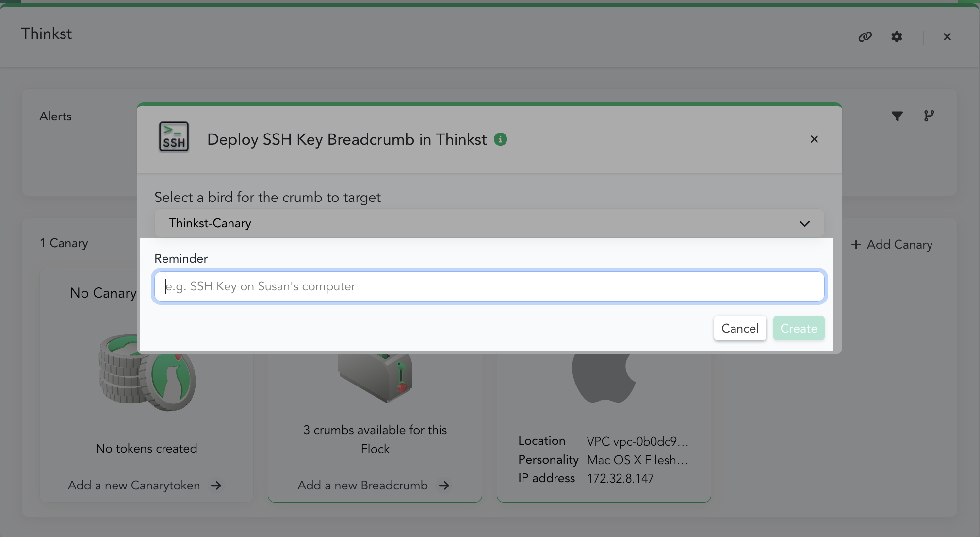The width and height of the screenshot is (980, 537).
Task: Click the Canarytoken coins image
Action: 147,372
